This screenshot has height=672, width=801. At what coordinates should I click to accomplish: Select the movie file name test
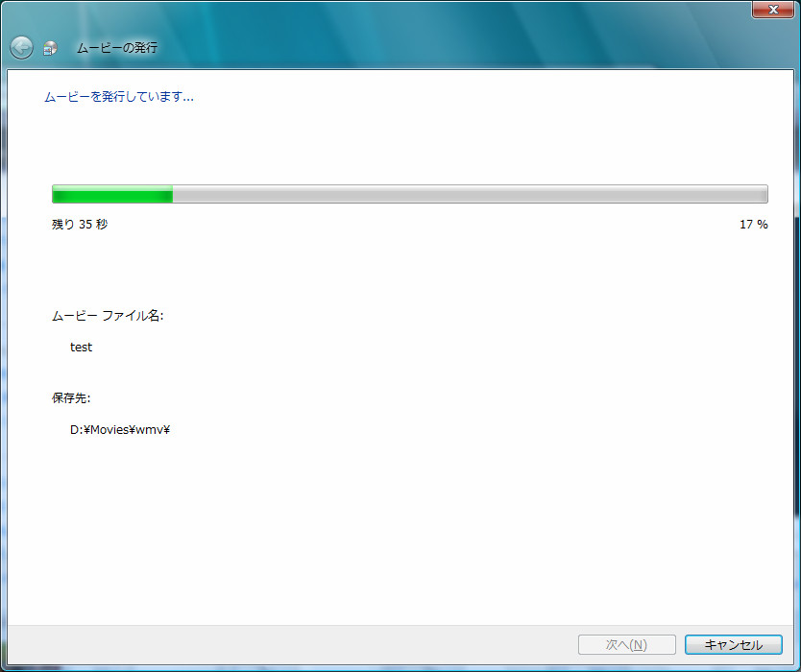coord(82,348)
